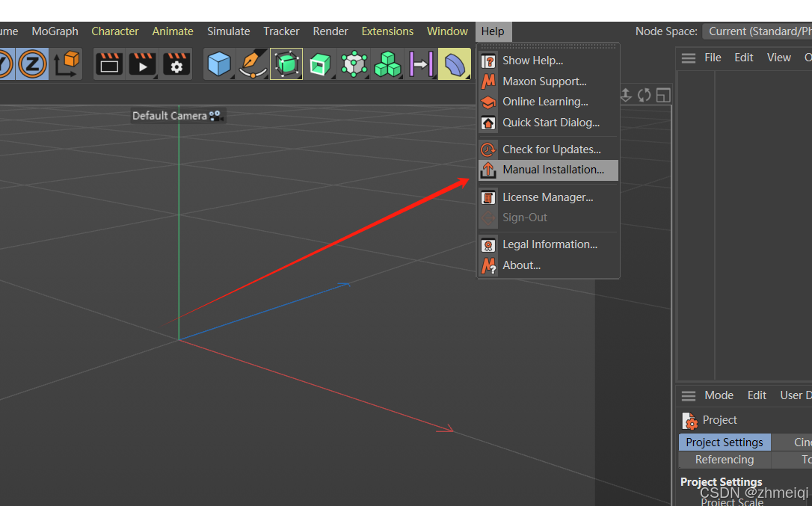Open the User Data menu
This screenshot has width=812, height=506.
tap(796, 395)
